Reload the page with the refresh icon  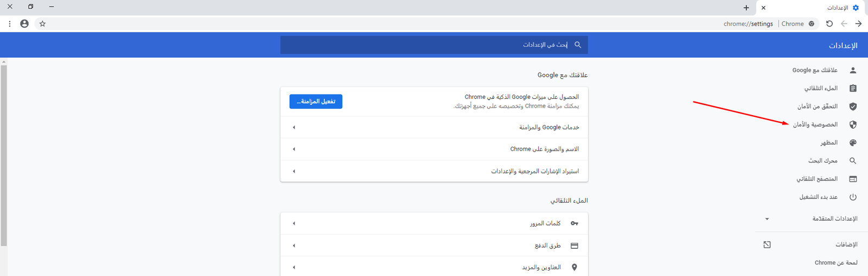(x=829, y=24)
